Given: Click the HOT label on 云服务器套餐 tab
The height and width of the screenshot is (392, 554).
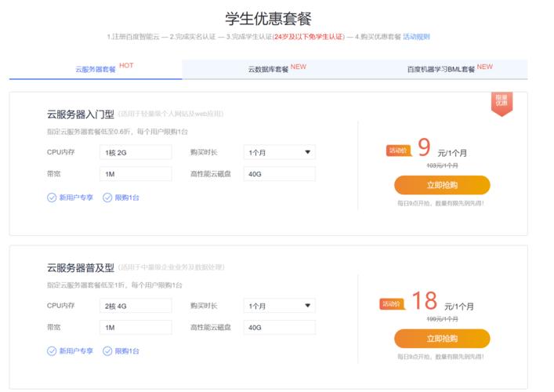Looking at the screenshot, I should (126, 65).
